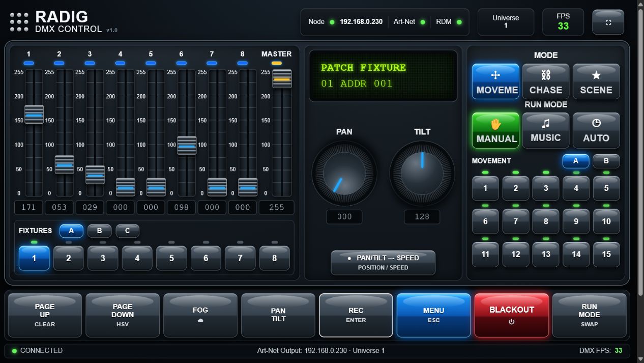Click the PAN TILT bottom button
The height and width of the screenshot is (363, 644).
click(278, 315)
